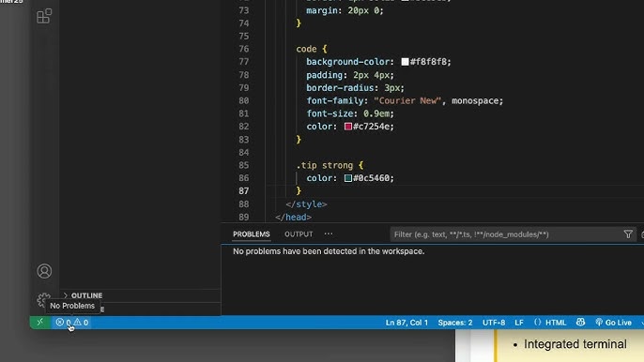Click the warnings triangle count in status bar

tap(81, 323)
